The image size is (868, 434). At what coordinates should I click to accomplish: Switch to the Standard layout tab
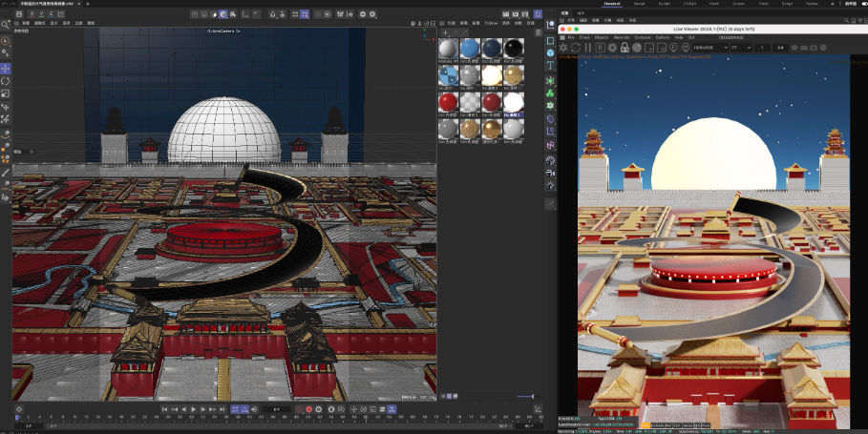(613, 4)
